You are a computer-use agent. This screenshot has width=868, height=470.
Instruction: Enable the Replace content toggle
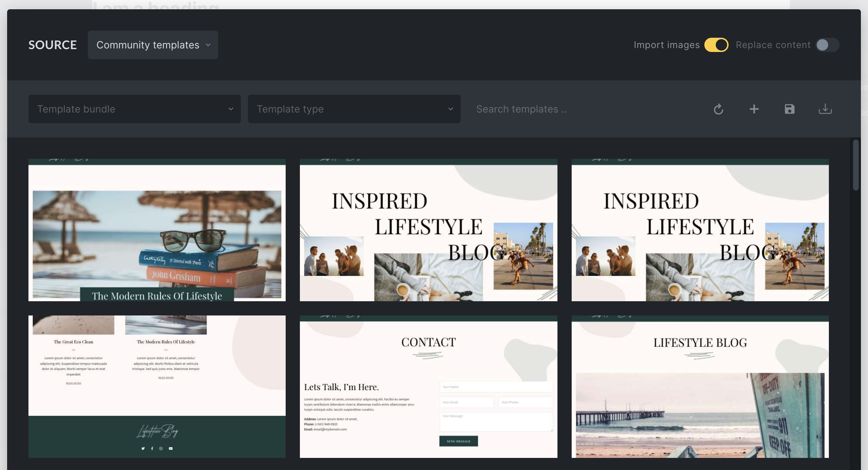pyautogui.click(x=827, y=45)
